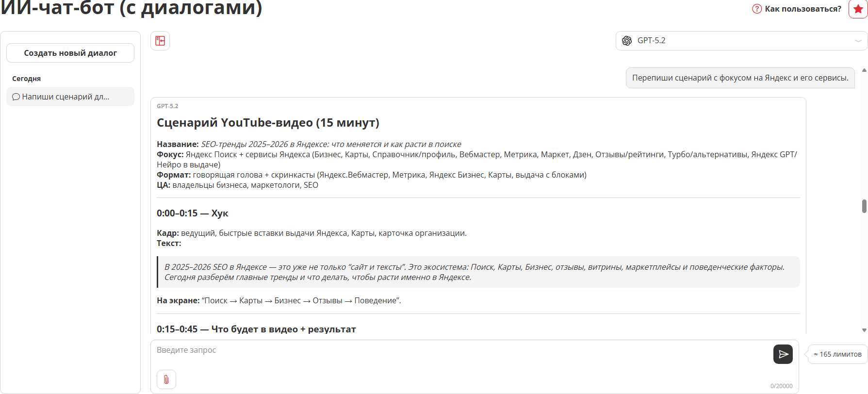Click the paperclip attach file icon

[166, 379]
